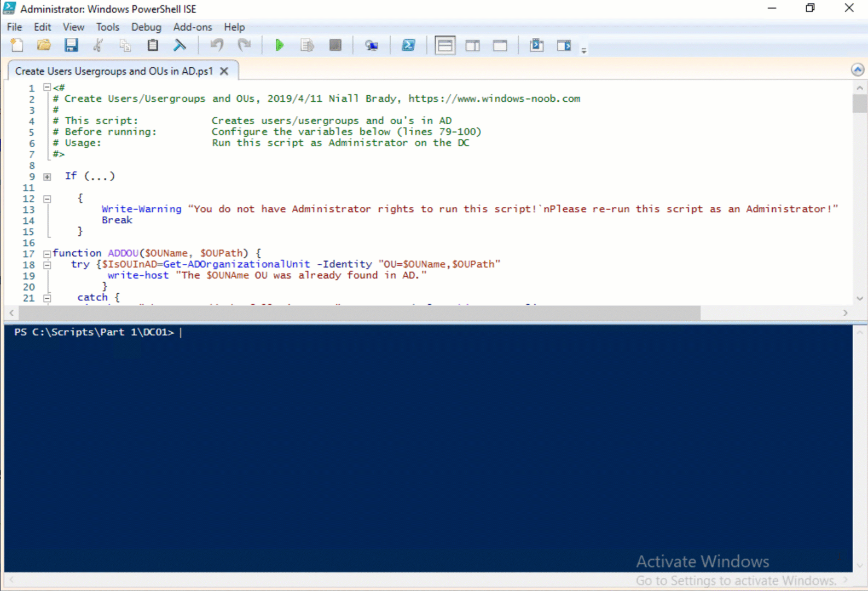Screen dimensions: 868x591
Task: Click the Break keyword on line 14
Action: [x=117, y=220]
